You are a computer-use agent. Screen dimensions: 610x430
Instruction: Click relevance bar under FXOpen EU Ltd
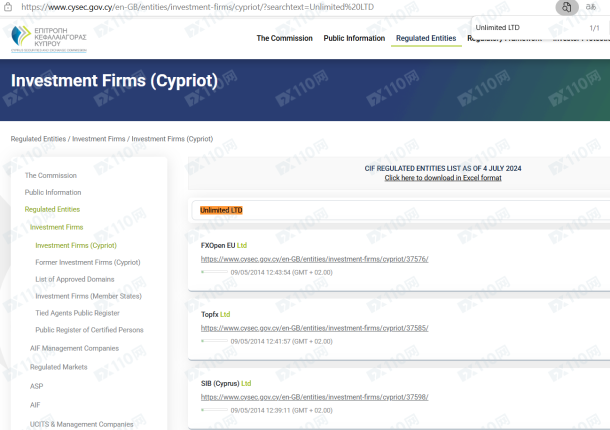pyautogui.click(x=214, y=272)
